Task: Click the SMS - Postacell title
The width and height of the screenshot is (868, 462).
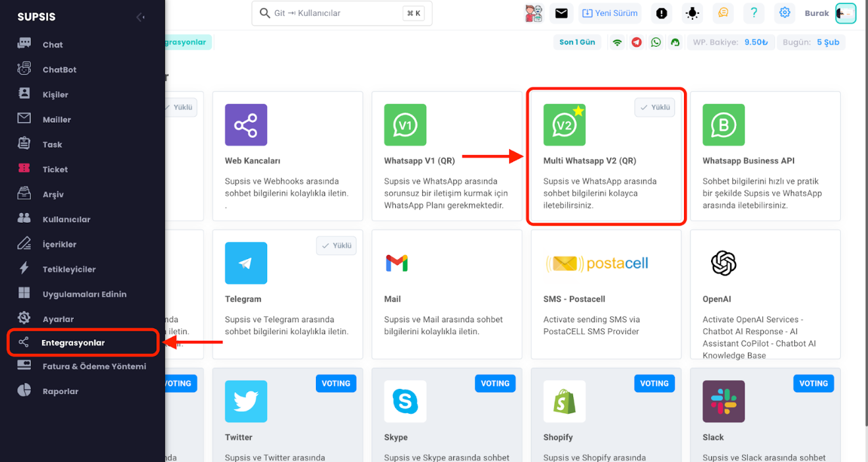Action: click(x=574, y=299)
